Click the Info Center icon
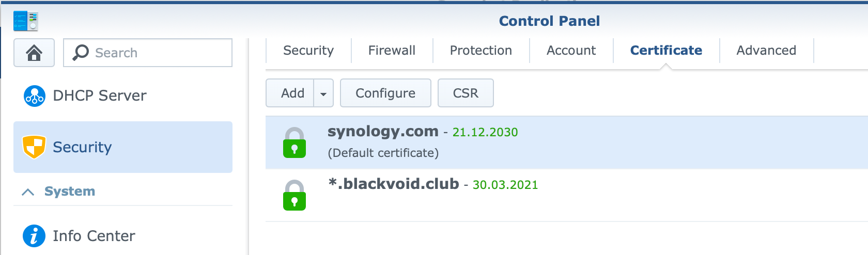 [x=34, y=236]
